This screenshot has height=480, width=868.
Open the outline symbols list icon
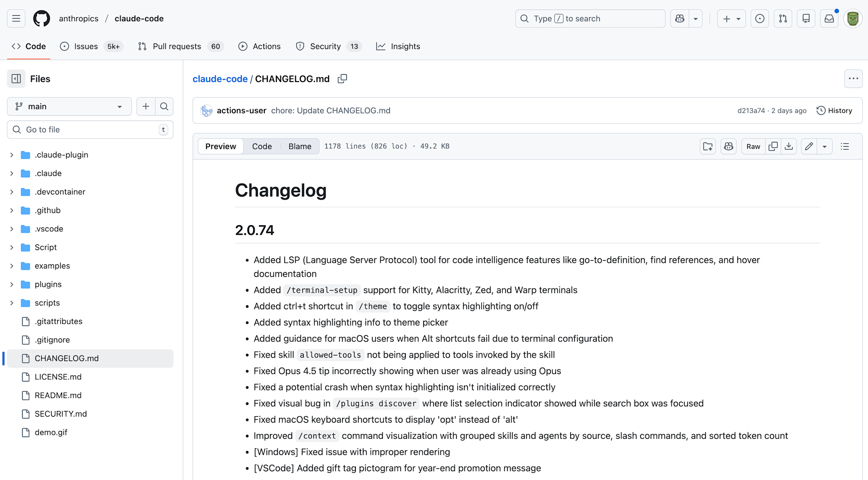[x=845, y=146]
